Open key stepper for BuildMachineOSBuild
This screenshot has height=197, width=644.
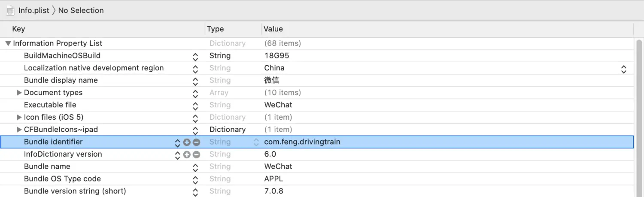[195, 56]
